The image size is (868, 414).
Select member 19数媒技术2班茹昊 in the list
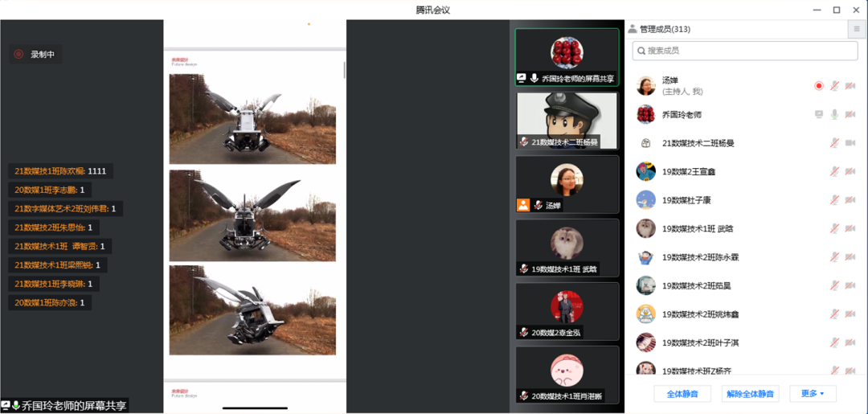coord(696,285)
